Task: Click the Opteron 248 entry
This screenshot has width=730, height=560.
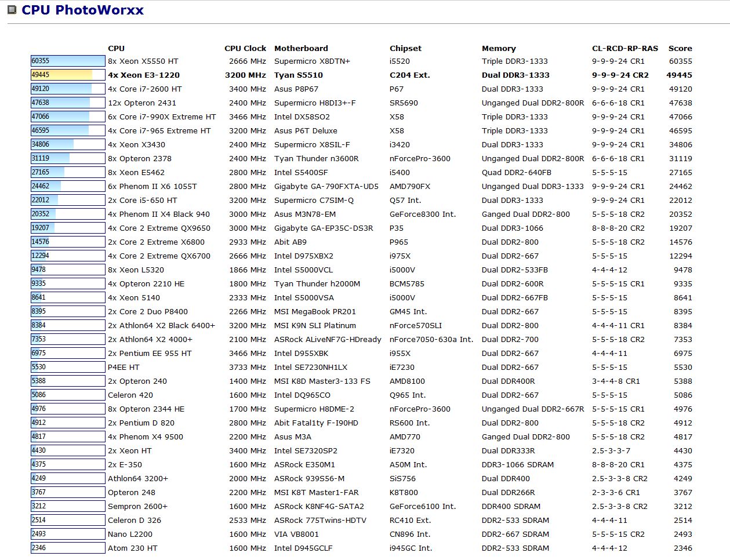Action: 132,492
